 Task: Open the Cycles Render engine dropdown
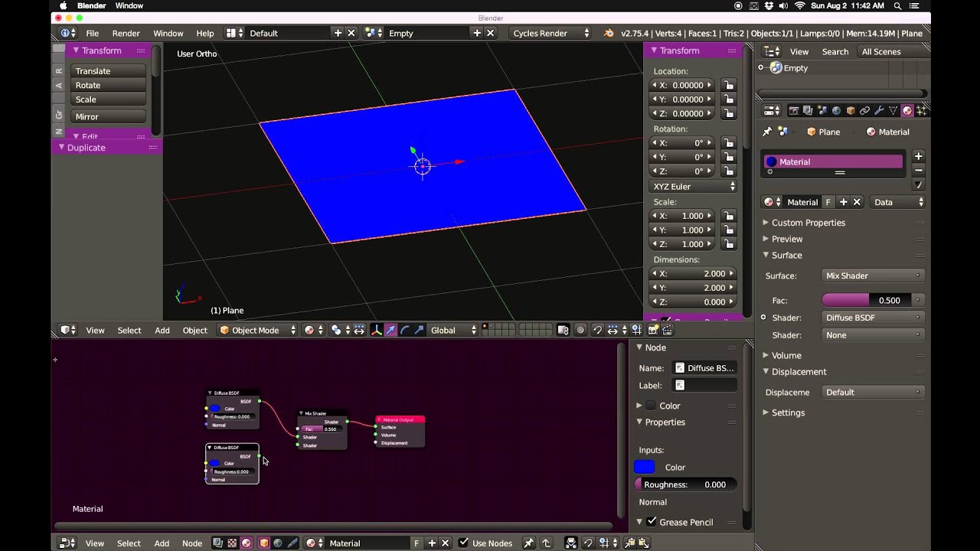(x=550, y=33)
